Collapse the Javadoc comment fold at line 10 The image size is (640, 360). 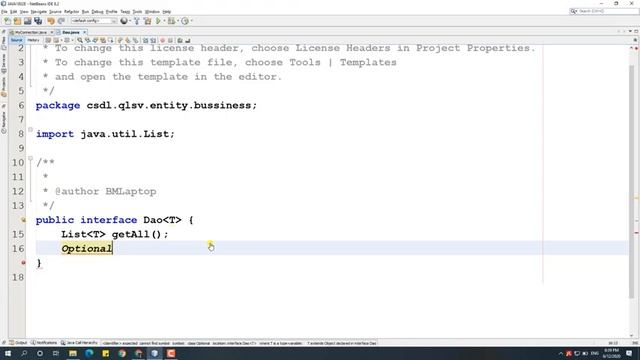30,158
